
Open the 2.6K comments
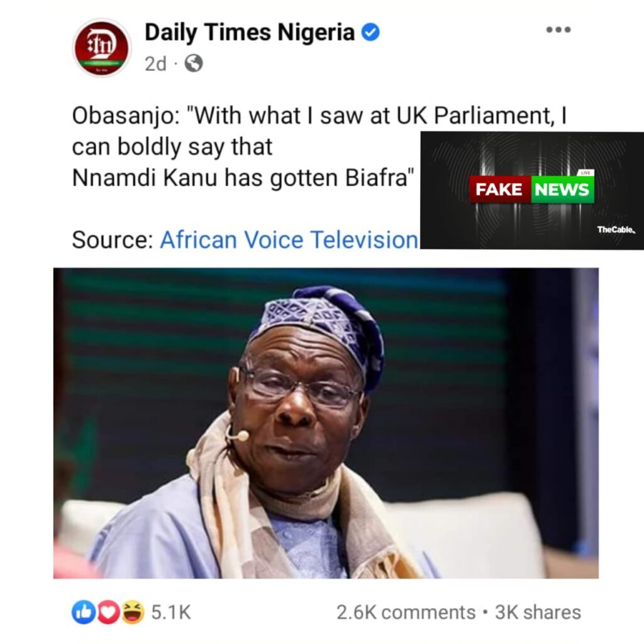click(406, 613)
